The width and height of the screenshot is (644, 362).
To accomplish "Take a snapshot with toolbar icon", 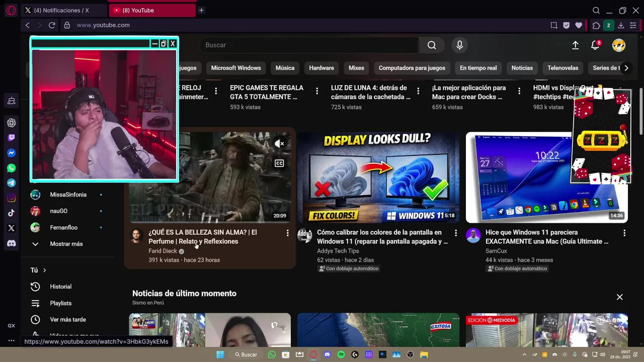I will tap(554, 25).
